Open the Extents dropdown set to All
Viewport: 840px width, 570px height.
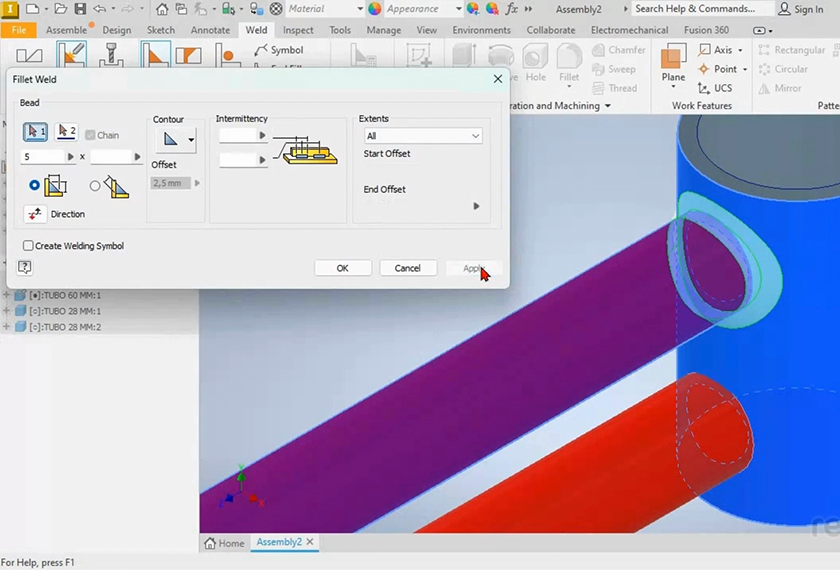(x=422, y=136)
